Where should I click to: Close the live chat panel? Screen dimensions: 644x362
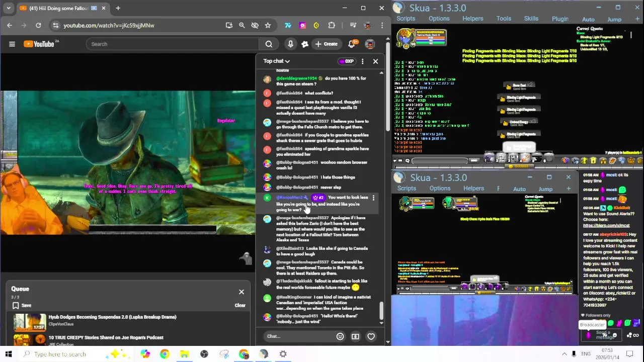click(x=375, y=61)
